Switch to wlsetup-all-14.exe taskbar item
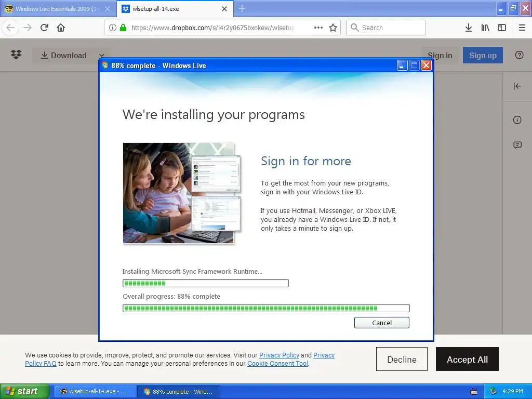This screenshot has height=399, width=532. [x=95, y=392]
